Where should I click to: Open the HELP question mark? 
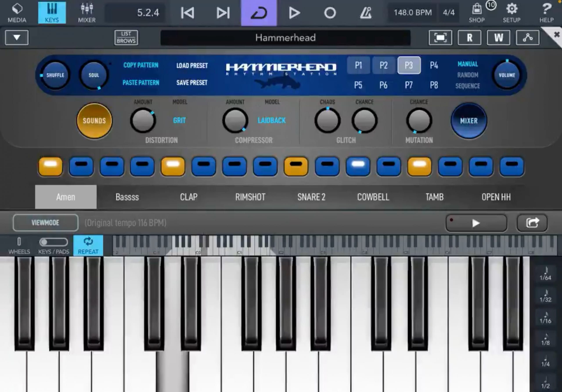pyautogui.click(x=547, y=13)
